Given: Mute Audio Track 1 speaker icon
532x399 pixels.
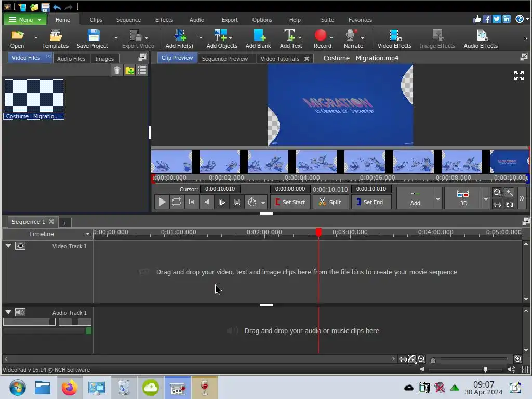Looking at the screenshot, I should [20, 312].
